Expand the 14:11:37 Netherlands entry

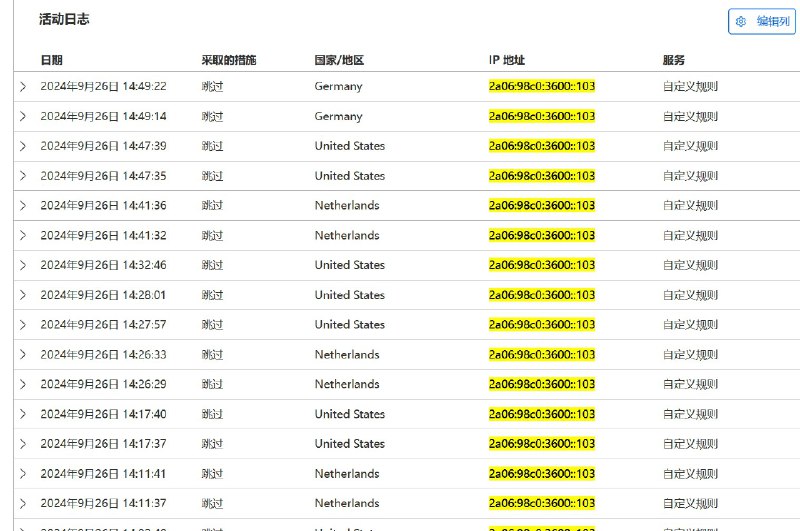23,504
